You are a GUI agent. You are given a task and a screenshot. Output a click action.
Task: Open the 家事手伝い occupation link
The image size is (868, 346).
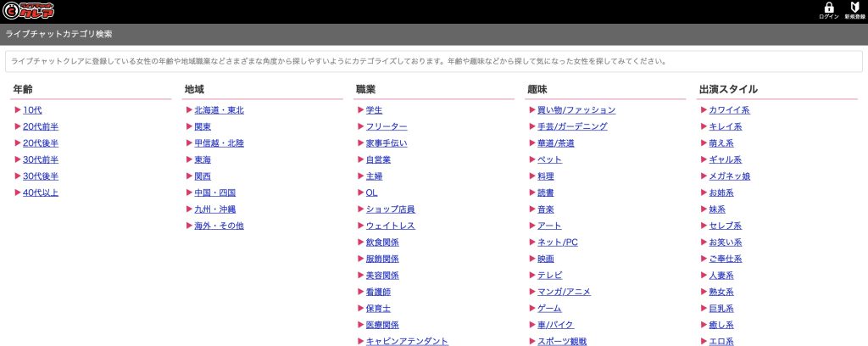coord(387,143)
